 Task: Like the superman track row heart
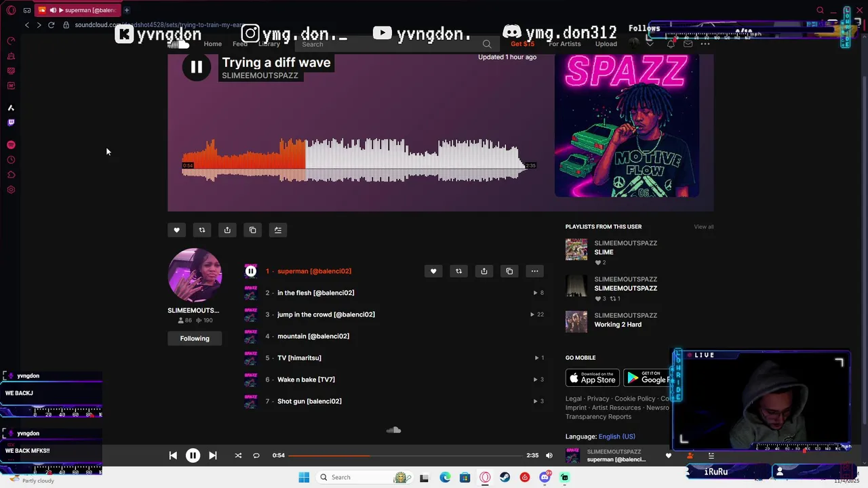(433, 271)
